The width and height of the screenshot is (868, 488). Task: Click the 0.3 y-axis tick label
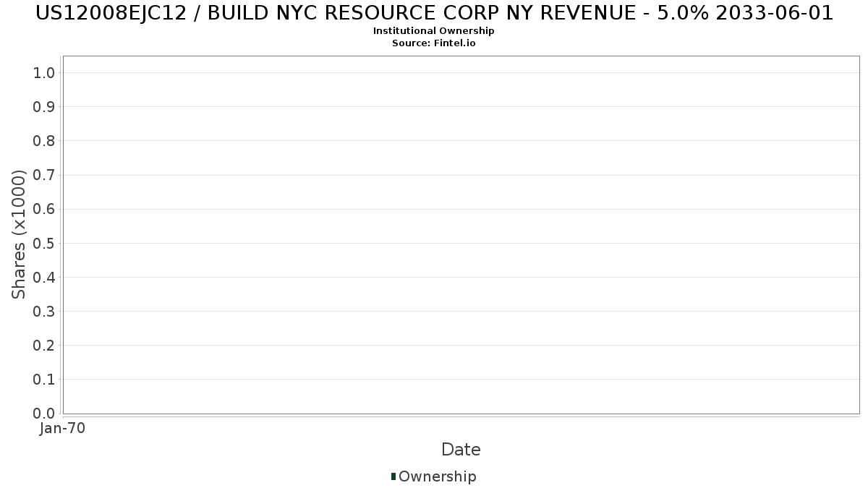44,312
